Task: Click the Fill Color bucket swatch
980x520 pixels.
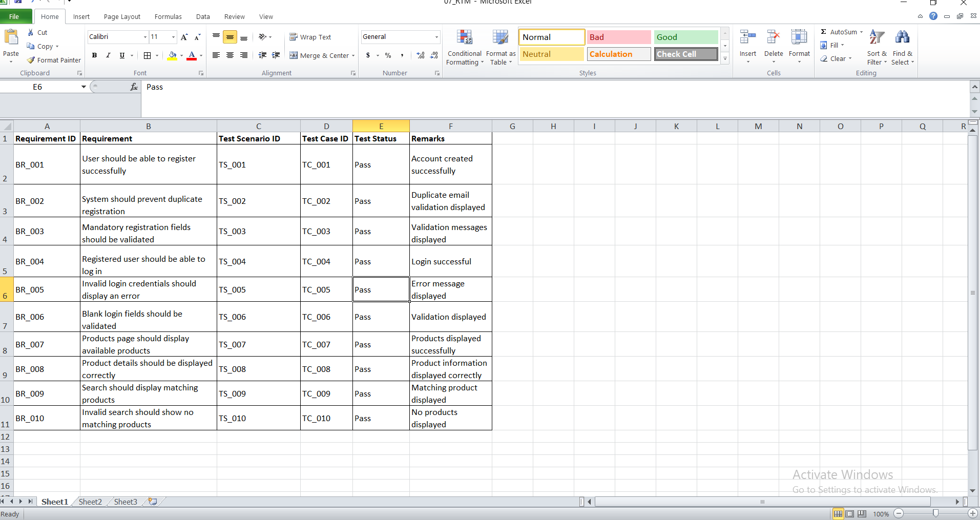Action: click(x=173, y=55)
